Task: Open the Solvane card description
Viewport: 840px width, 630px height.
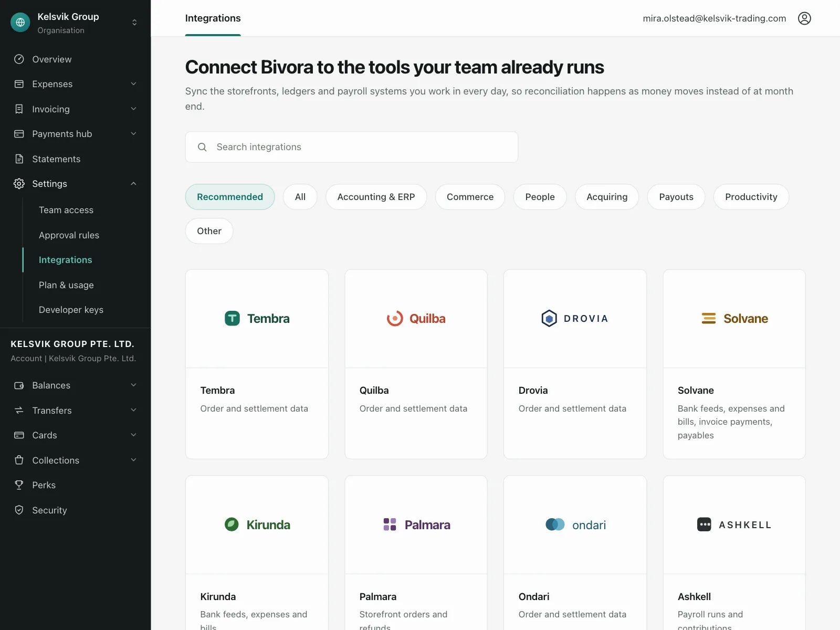Action: point(731,422)
